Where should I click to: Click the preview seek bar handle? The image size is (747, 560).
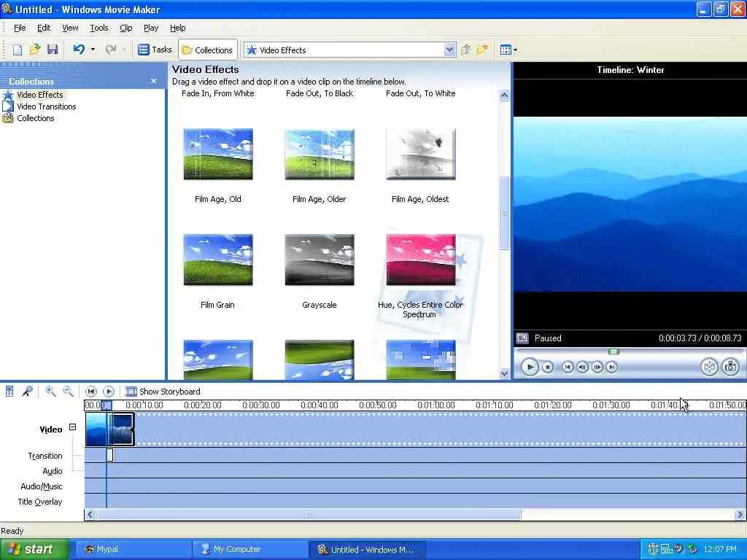pos(614,352)
